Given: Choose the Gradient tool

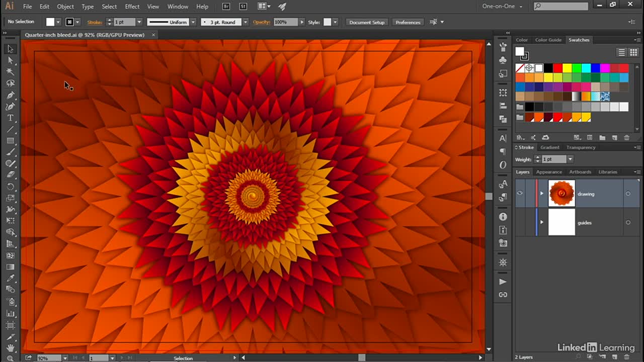Looking at the screenshot, I should (x=10, y=267).
